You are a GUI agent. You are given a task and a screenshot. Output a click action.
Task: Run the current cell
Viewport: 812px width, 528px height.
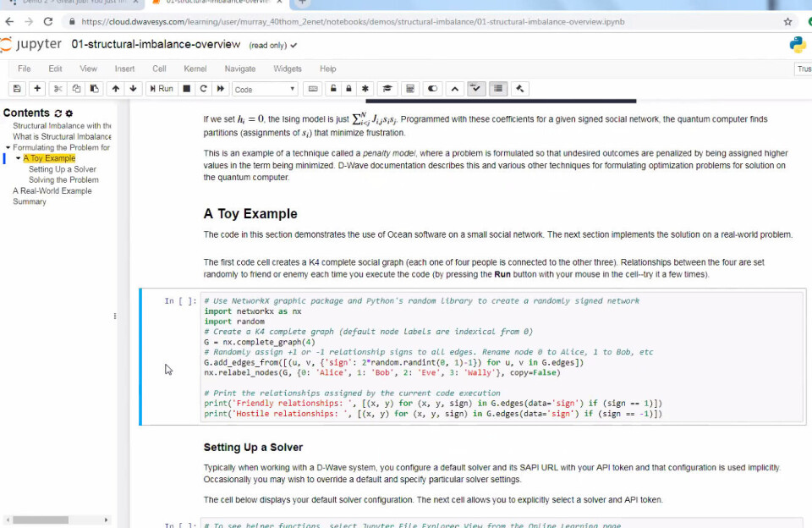point(162,89)
